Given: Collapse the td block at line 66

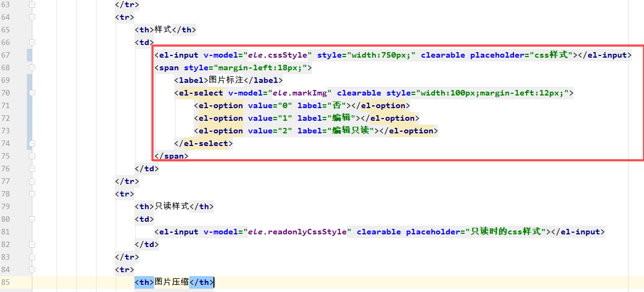Looking at the screenshot, I should [x=31, y=42].
